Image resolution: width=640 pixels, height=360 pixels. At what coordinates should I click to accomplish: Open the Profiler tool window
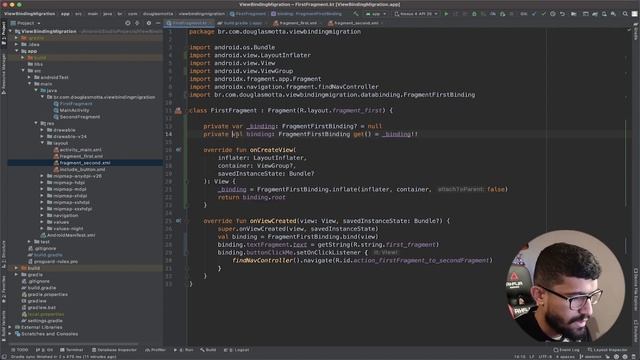pos(156,350)
